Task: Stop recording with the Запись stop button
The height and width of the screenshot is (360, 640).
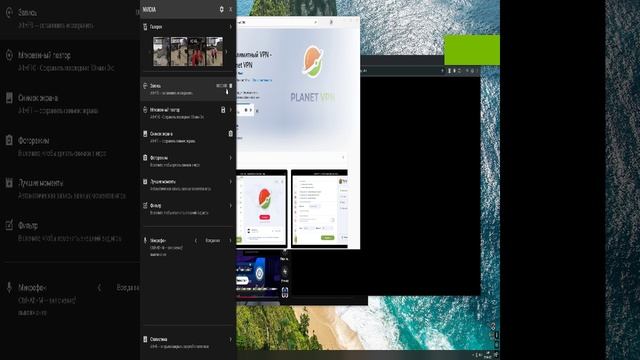Action: [x=231, y=86]
